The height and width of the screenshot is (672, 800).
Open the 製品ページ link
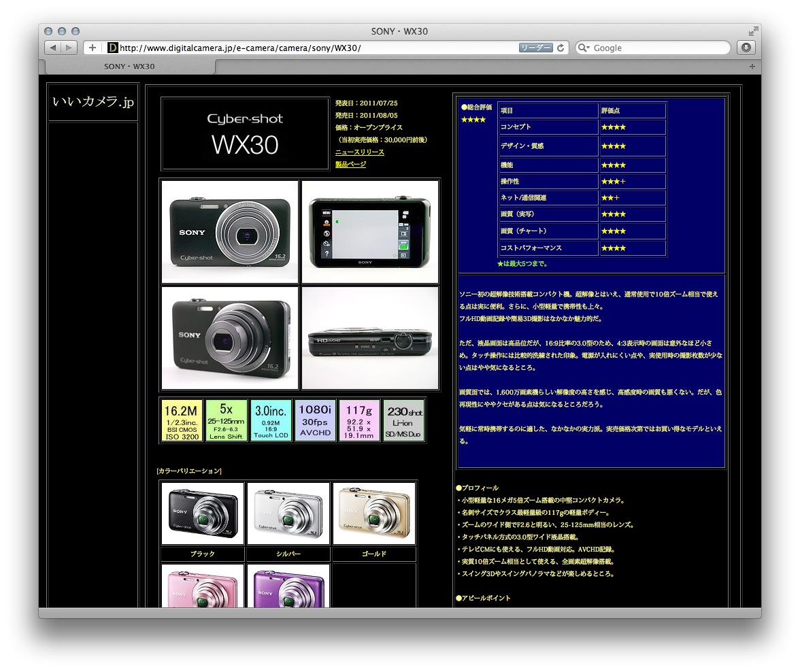click(350, 165)
